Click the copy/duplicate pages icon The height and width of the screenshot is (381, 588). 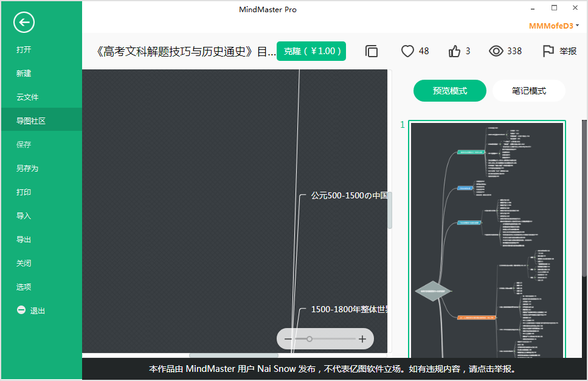[x=372, y=51]
